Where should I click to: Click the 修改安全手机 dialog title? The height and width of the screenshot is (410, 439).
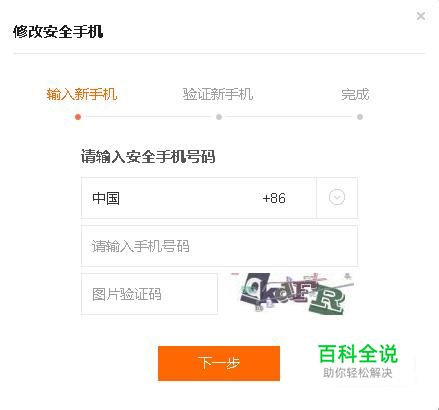tap(58, 32)
